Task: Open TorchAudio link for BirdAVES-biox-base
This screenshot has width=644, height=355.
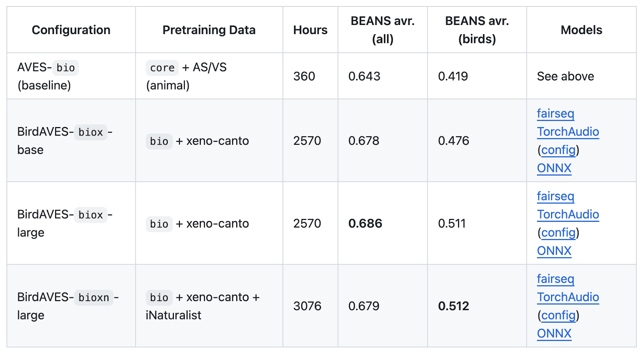Action: pyautogui.click(x=568, y=132)
